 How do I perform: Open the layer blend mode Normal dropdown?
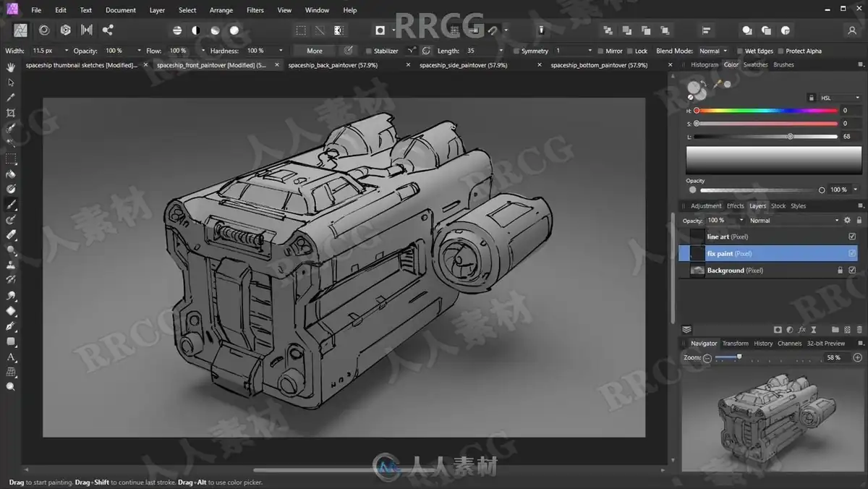coord(794,220)
